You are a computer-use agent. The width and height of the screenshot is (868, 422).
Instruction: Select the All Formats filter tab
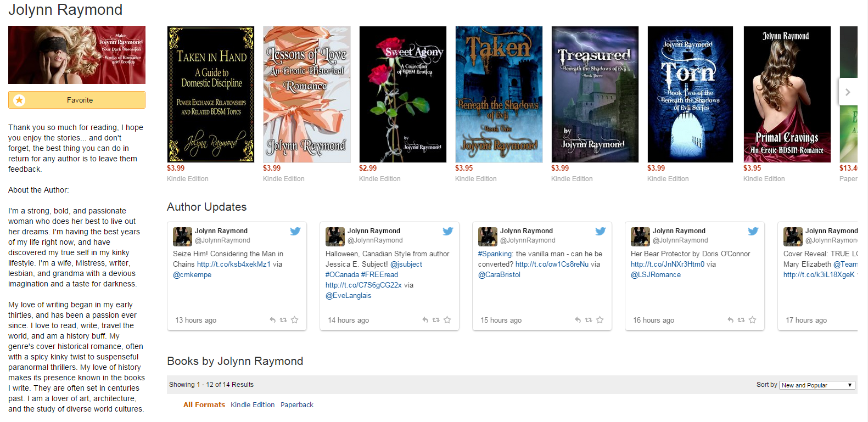(204, 404)
